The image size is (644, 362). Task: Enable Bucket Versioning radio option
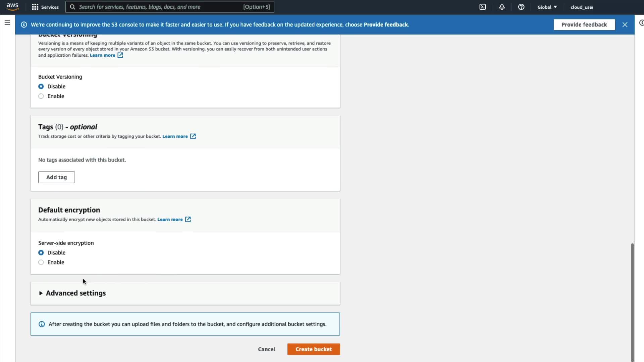41,96
